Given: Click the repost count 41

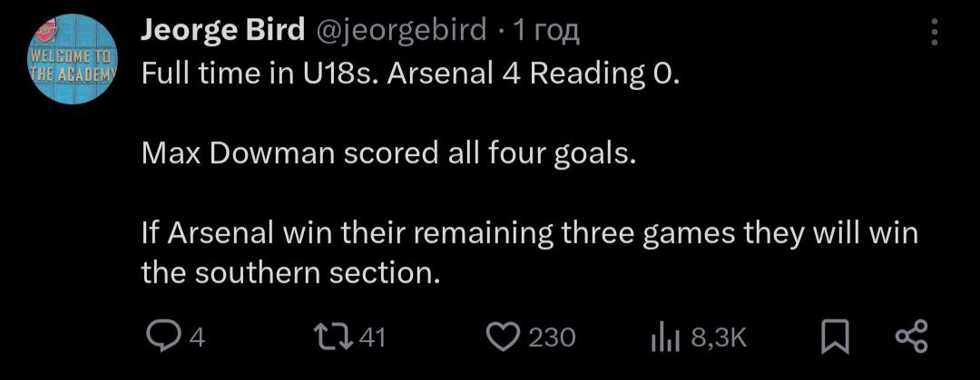Looking at the screenshot, I should [374, 338].
